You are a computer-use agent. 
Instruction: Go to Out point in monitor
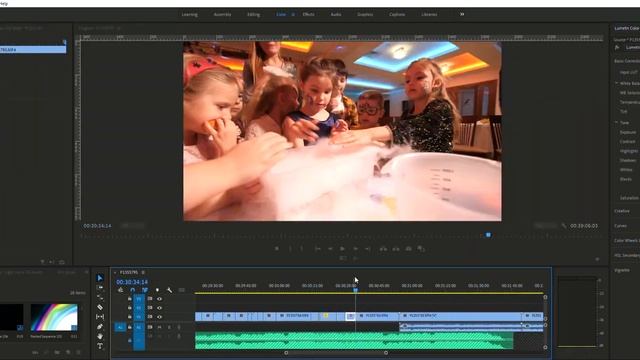(368, 249)
